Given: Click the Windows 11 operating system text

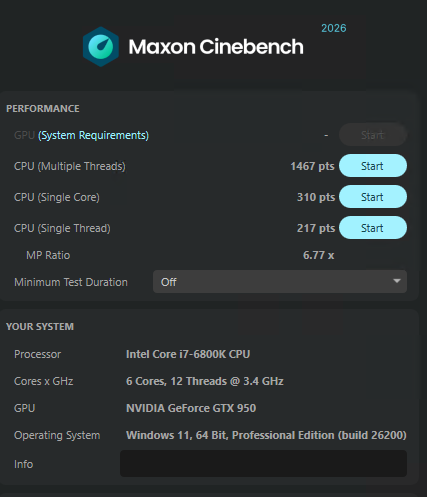Looking at the screenshot, I should coord(266,435).
